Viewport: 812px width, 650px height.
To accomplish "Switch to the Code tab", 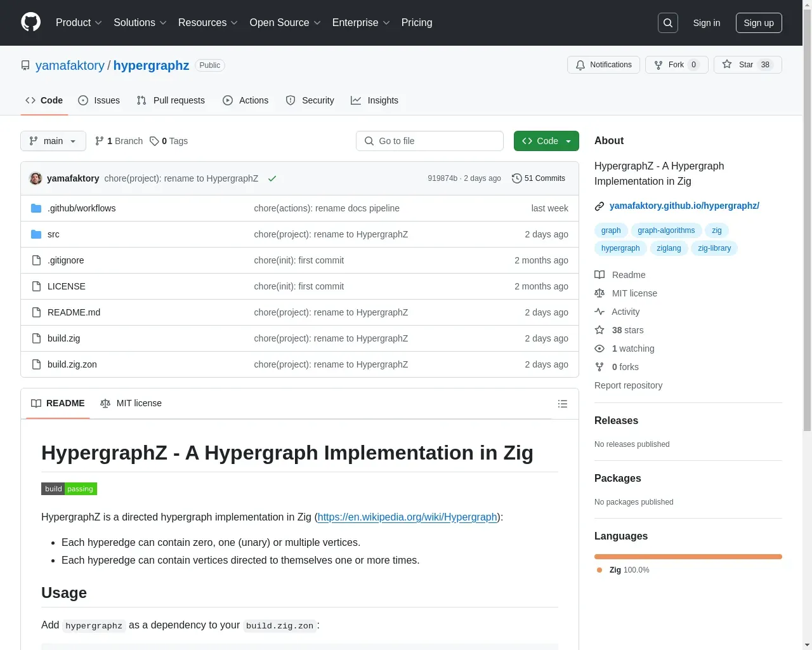I will 44,100.
